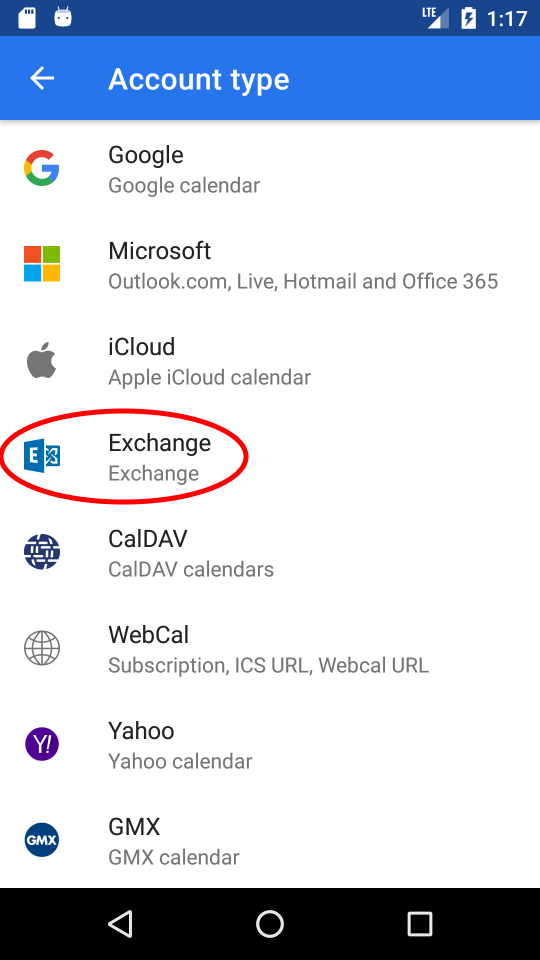Choose the purple Yahoo icon
This screenshot has height=960, width=540.
42,744
